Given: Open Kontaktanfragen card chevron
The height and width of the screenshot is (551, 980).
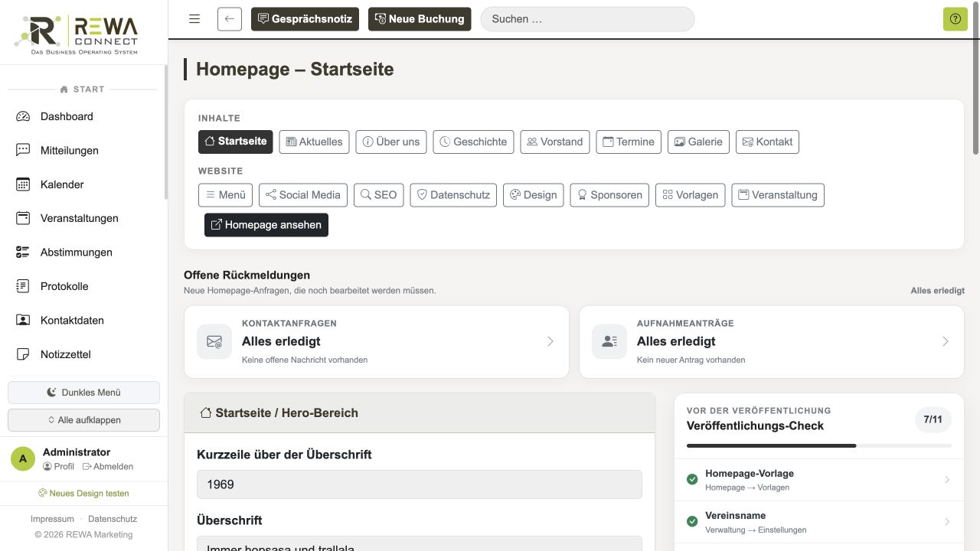Looking at the screenshot, I should [x=550, y=341].
